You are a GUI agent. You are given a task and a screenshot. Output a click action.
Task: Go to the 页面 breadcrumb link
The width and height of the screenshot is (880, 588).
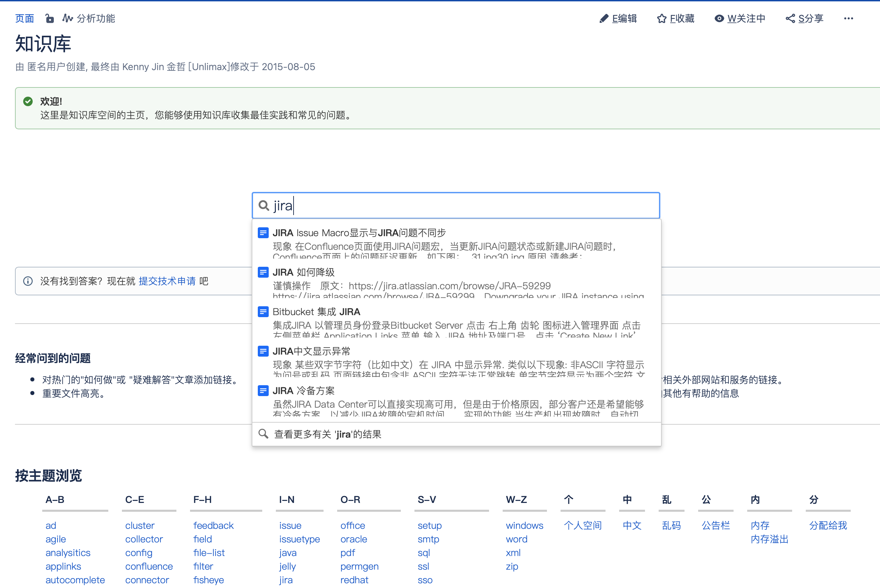25,18
